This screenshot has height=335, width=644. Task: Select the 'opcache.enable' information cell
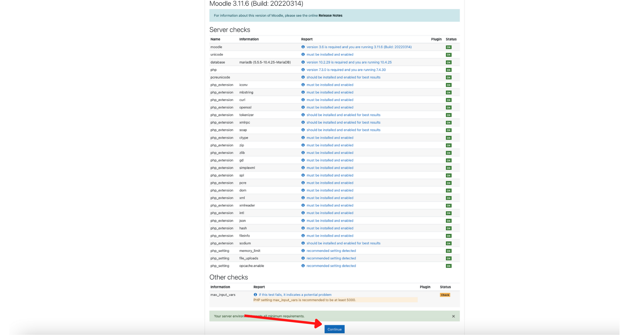click(251, 266)
